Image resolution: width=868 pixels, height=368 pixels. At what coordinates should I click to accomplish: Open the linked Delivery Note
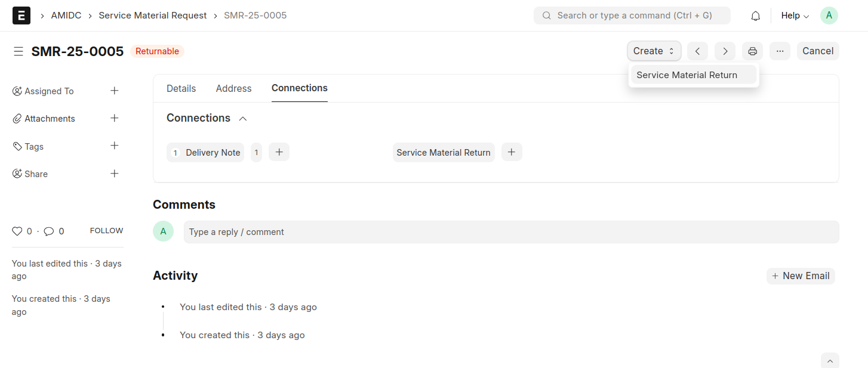coord(212,152)
